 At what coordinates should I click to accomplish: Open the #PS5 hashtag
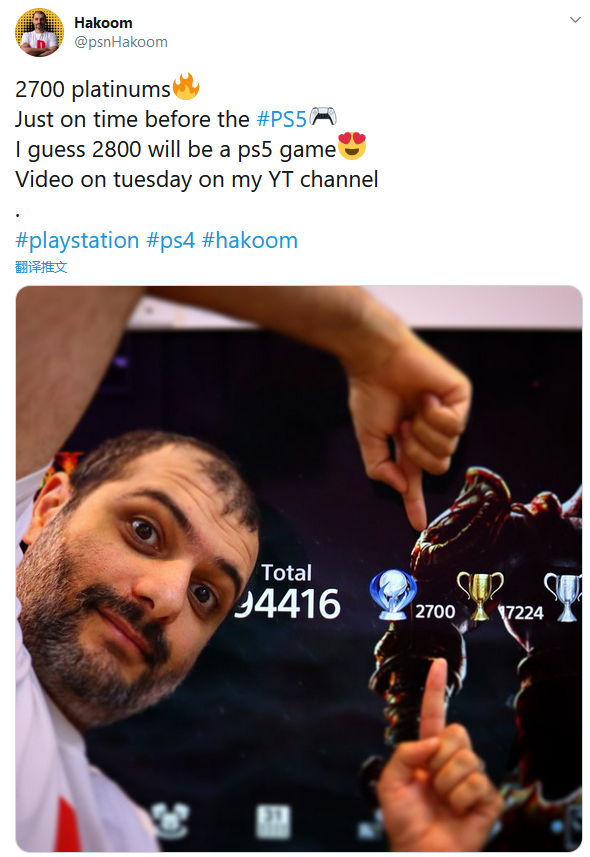tap(282, 119)
